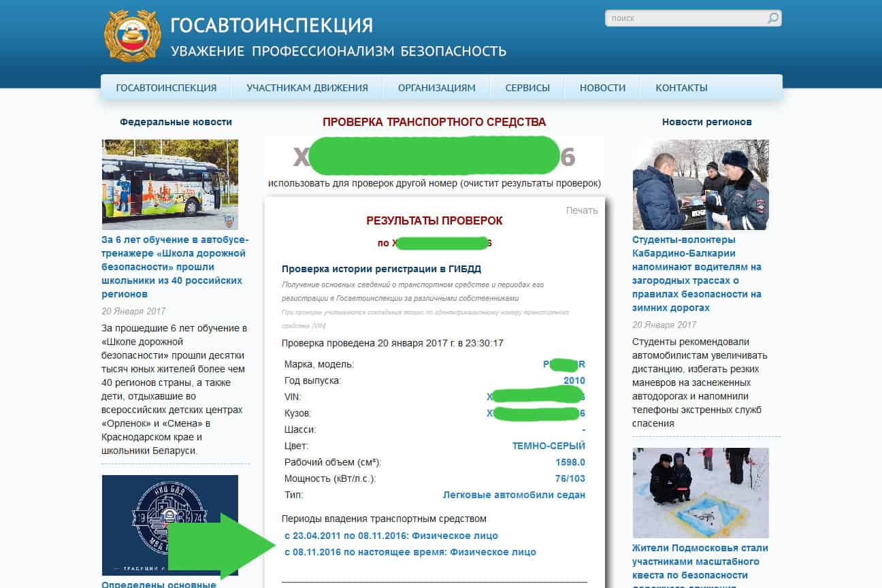Screen dimensions: 882x588
Task: Open the «Школа дорожной безопасности» bus article link
Action: [x=174, y=267]
